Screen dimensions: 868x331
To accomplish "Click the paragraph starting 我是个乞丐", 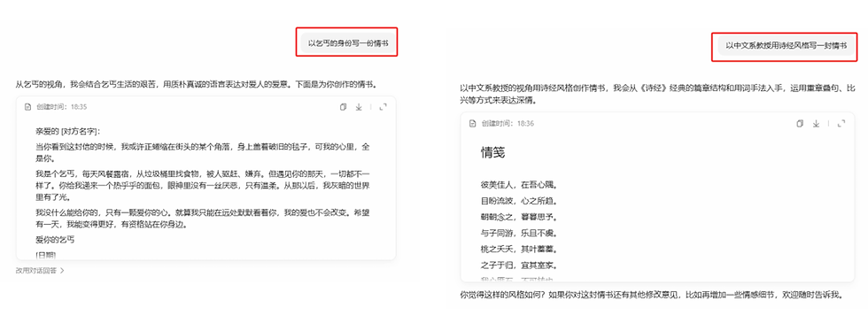I will coord(203,186).
